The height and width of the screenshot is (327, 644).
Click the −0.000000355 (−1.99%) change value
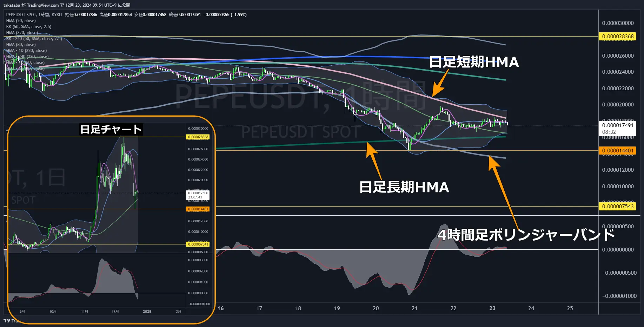pos(225,14)
